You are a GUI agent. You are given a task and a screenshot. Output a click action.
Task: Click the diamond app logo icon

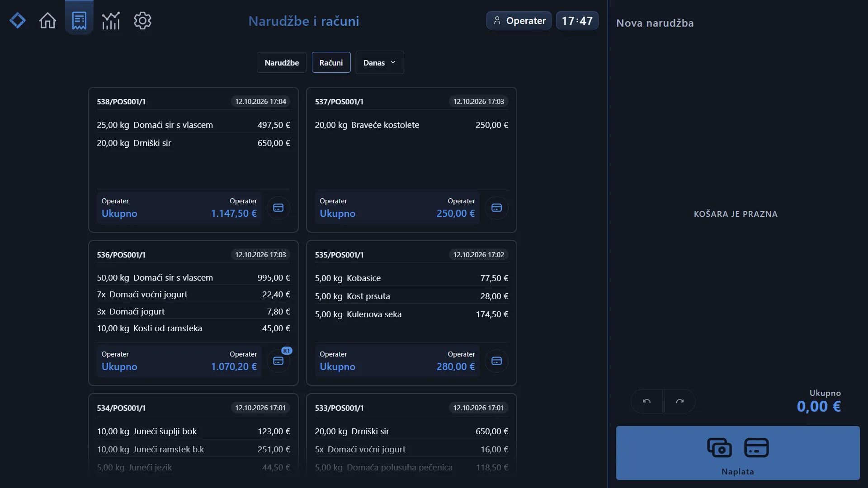click(18, 21)
